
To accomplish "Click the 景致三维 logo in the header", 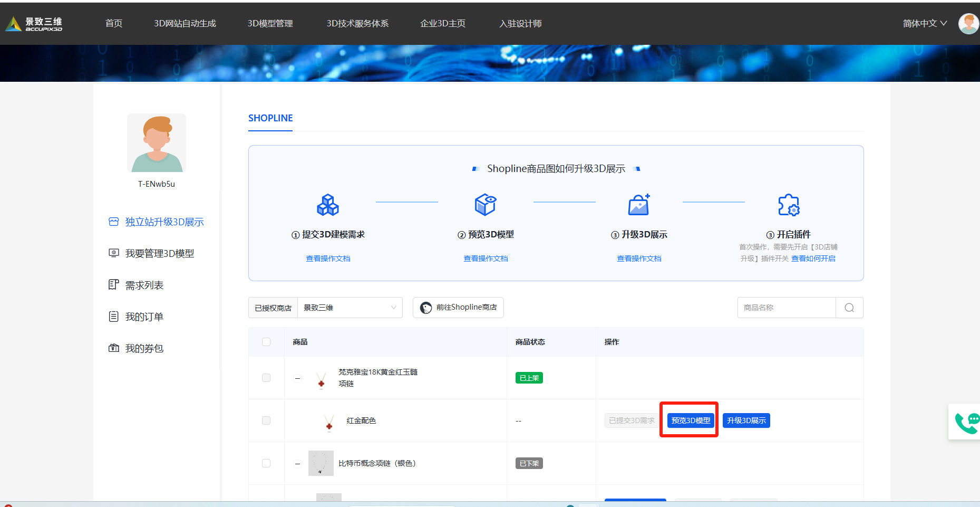I will click(34, 24).
